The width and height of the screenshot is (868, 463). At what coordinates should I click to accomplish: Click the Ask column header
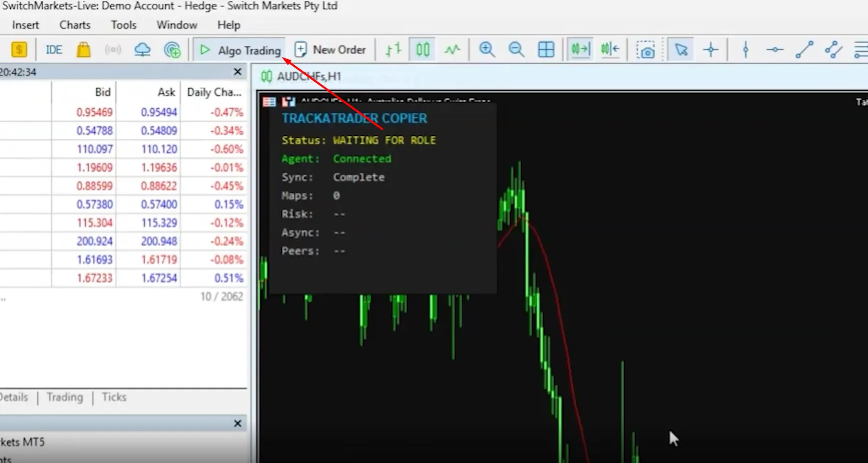(167, 92)
